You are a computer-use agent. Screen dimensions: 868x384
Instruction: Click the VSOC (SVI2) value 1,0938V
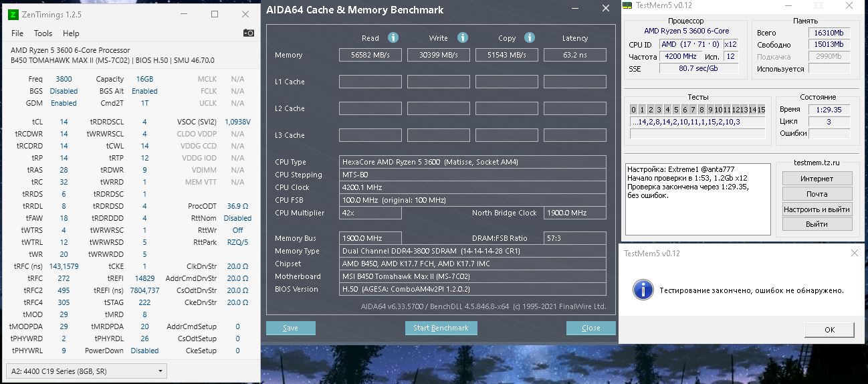(237, 122)
